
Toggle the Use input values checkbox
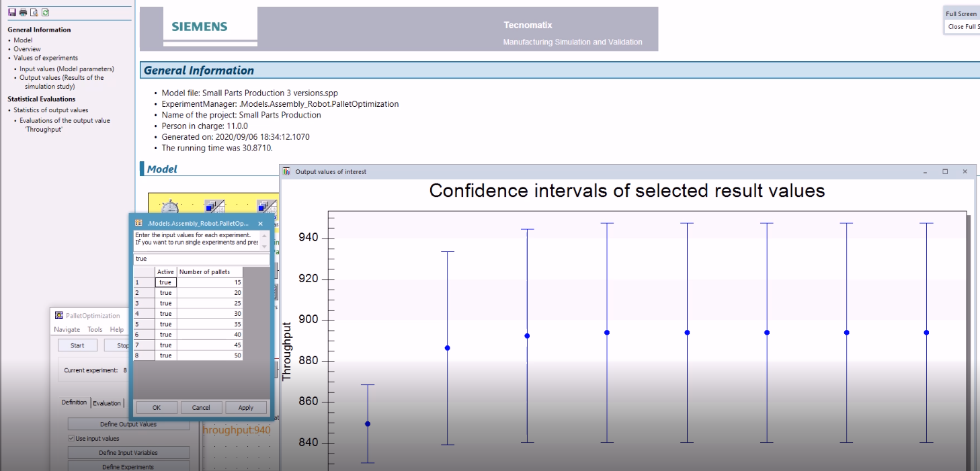(x=71, y=439)
